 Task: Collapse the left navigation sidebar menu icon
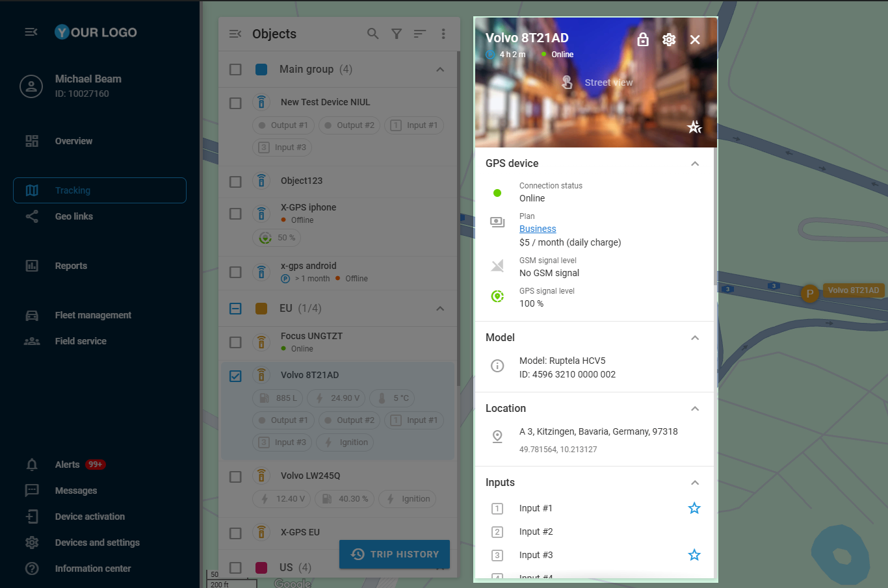31,32
